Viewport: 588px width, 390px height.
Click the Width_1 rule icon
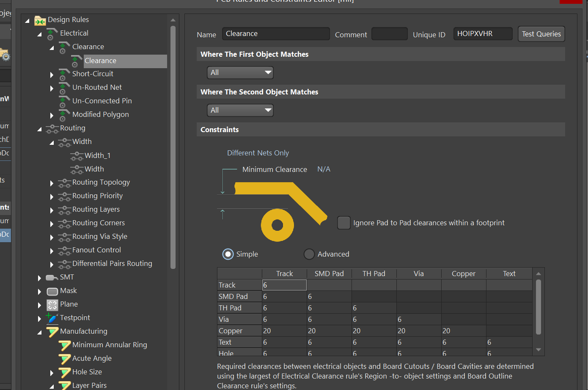tap(77, 156)
